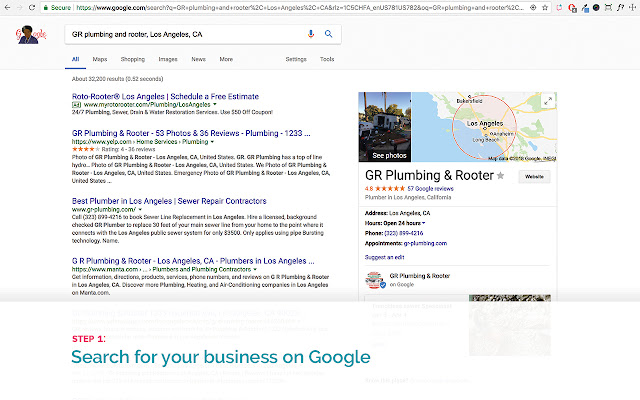
Task: Open the 57 Google reviews link
Action: point(430,189)
